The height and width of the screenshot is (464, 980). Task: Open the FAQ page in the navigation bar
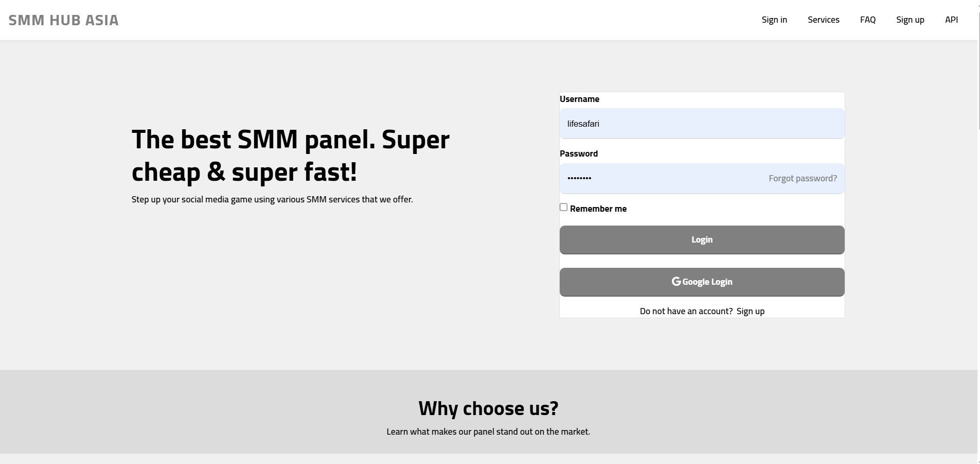[x=867, y=20]
